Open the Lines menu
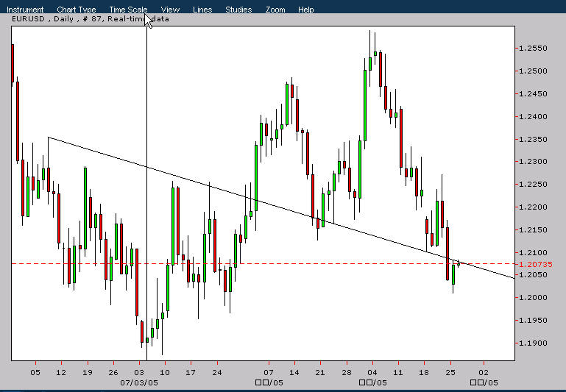This screenshot has width=566, height=392. click(202, 10)
